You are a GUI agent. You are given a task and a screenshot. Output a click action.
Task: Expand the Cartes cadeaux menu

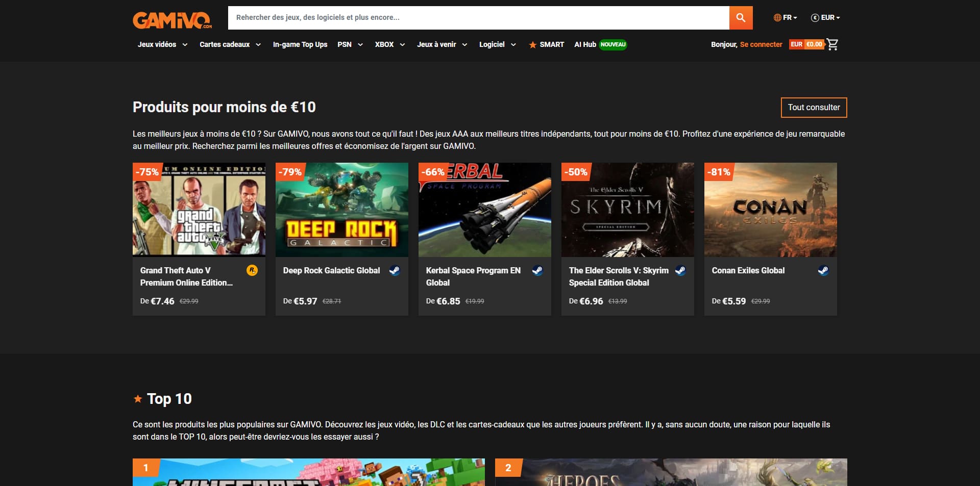coord(230,44)
